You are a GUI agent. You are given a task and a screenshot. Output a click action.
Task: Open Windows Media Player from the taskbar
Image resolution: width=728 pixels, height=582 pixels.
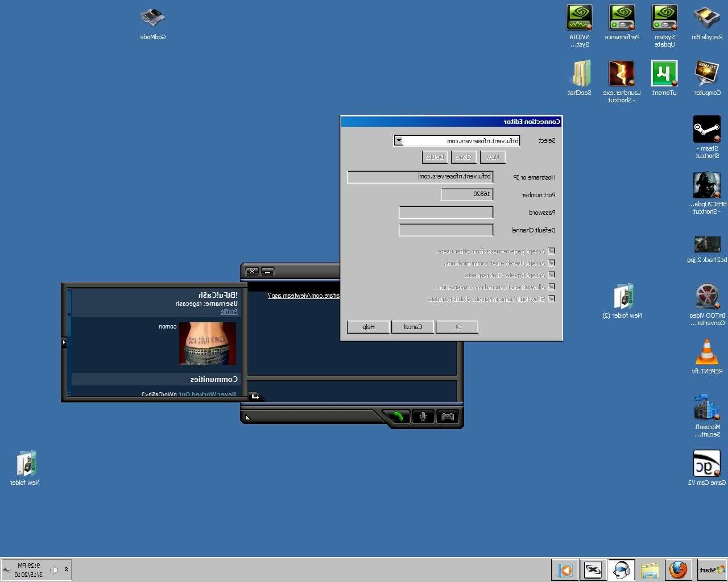coord(565,569)
